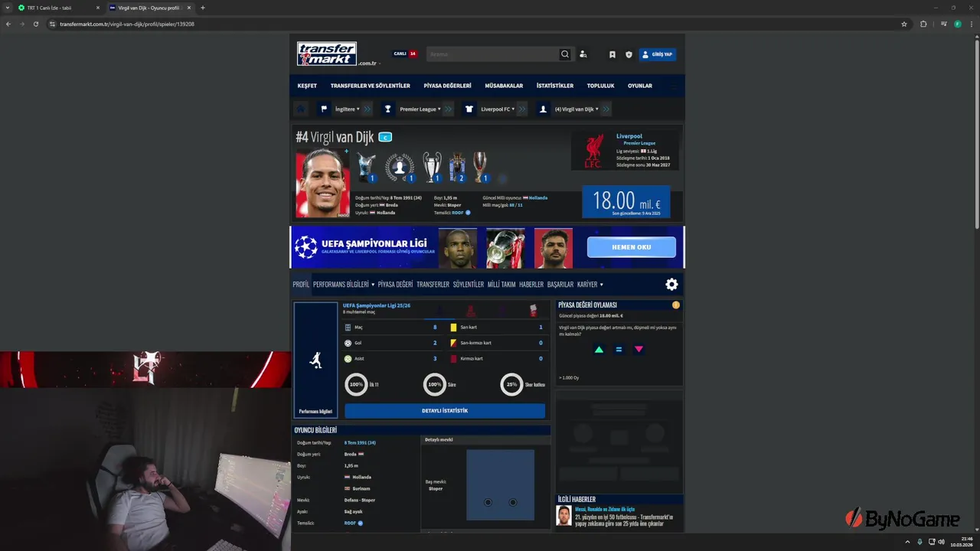
Task: Click the shirt icon beside Liverpool FC
Action: click(x=469, y=109)
